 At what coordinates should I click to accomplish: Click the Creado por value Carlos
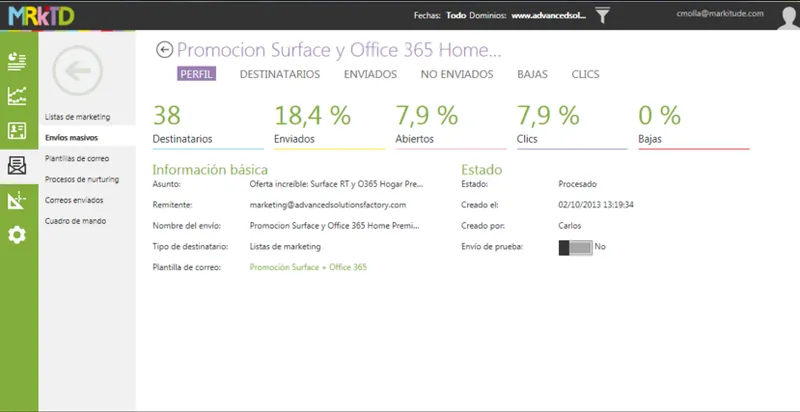click(x=570, y=226)
